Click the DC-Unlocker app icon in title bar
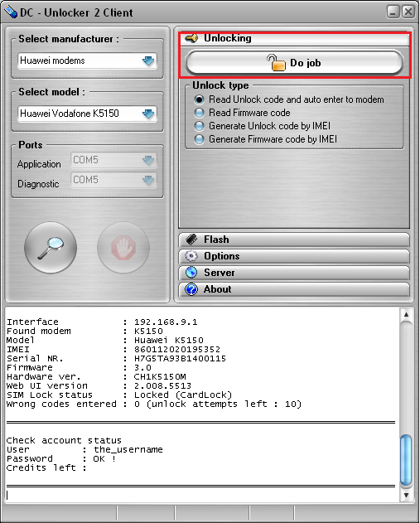Viewport: 420px width, 523px height. coord(11,12)
